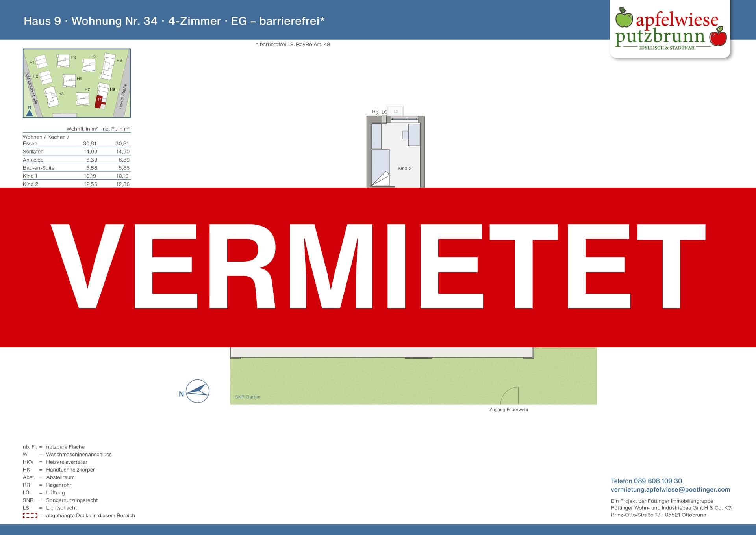Click the north compass arrow icon
This screenshot has height=535, width=756.
pos(197,391)
